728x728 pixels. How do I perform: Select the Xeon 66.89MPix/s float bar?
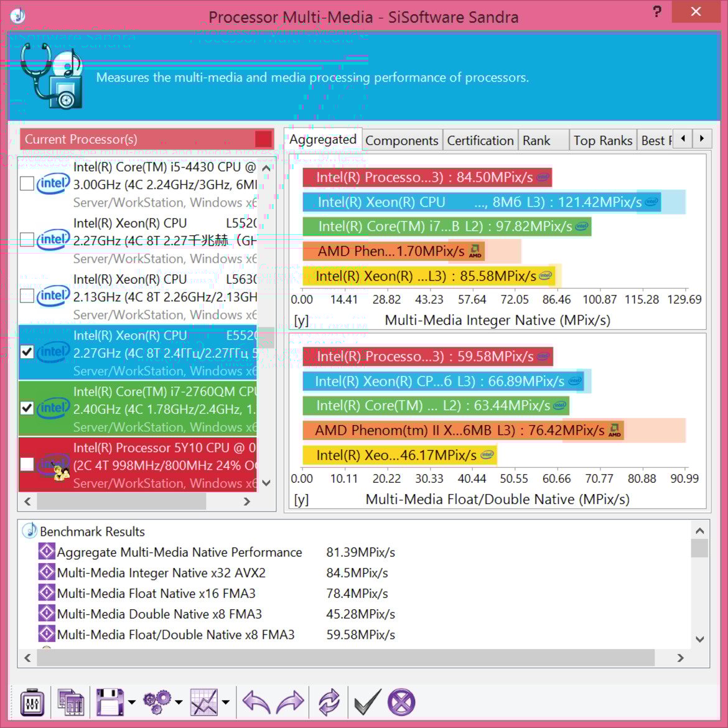tap(444, 381)
